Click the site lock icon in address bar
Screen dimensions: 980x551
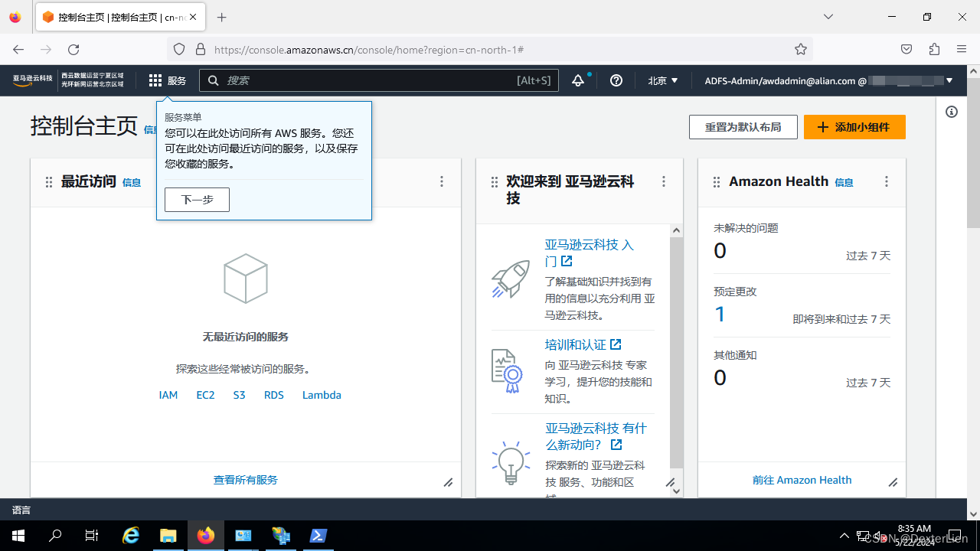pos(201,49)
